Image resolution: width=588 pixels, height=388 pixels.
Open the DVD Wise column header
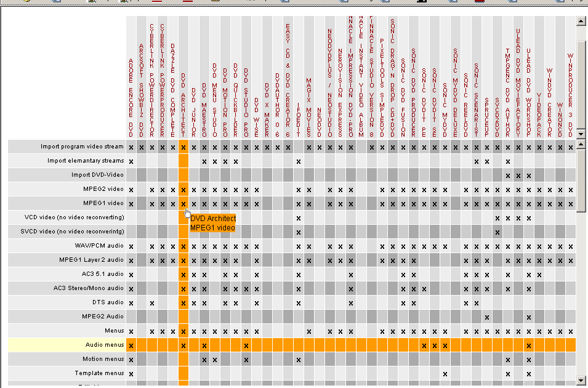pyautogui.click(x=257, y=118)
